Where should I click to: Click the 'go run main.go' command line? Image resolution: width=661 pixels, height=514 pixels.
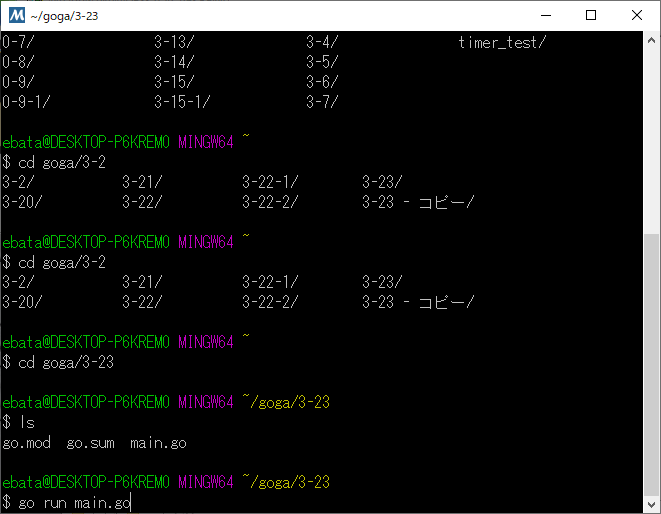click(74, 502)
